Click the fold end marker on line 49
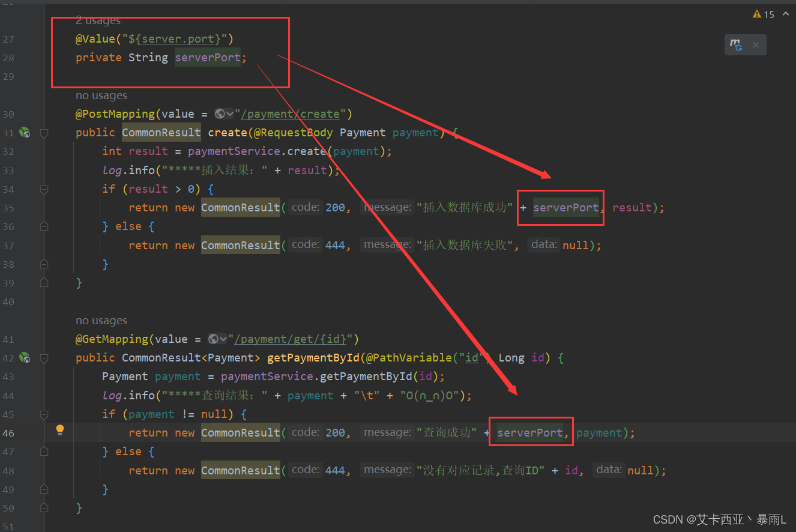The image size is (796, 532). (44, 489)
